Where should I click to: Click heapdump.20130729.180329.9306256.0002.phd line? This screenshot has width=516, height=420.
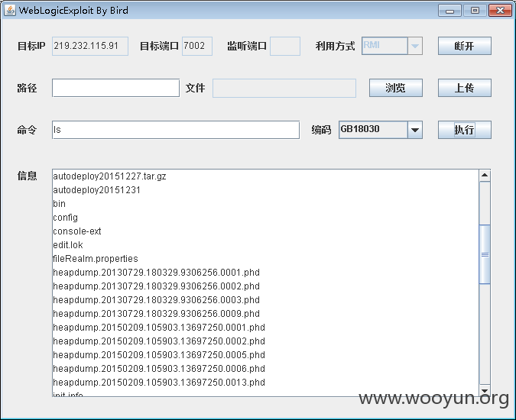click(x=156, y=286)
